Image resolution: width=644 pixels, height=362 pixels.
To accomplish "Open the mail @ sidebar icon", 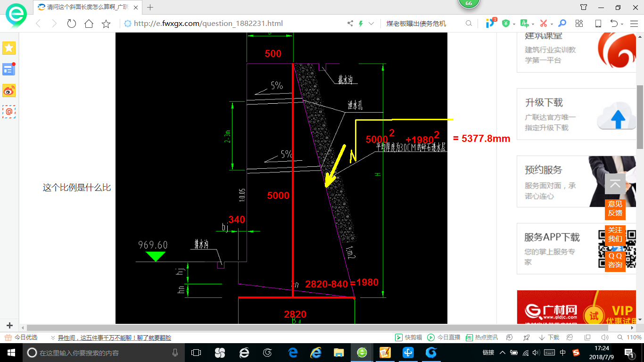I will pos(9,112).
